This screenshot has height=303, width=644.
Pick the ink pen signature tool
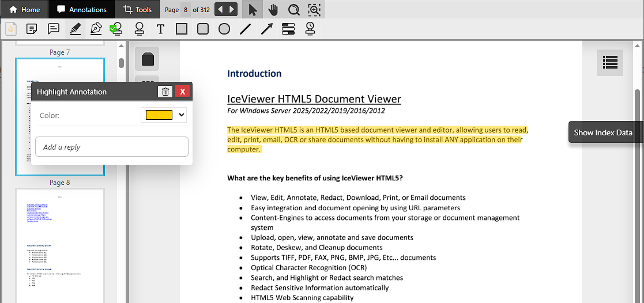point(96,29)
